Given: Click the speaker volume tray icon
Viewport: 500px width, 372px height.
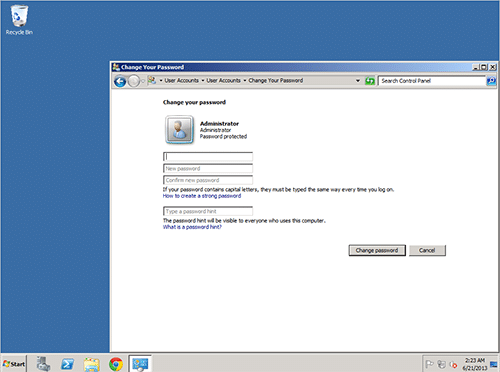Looking at the screenshot, I should 453,364.
